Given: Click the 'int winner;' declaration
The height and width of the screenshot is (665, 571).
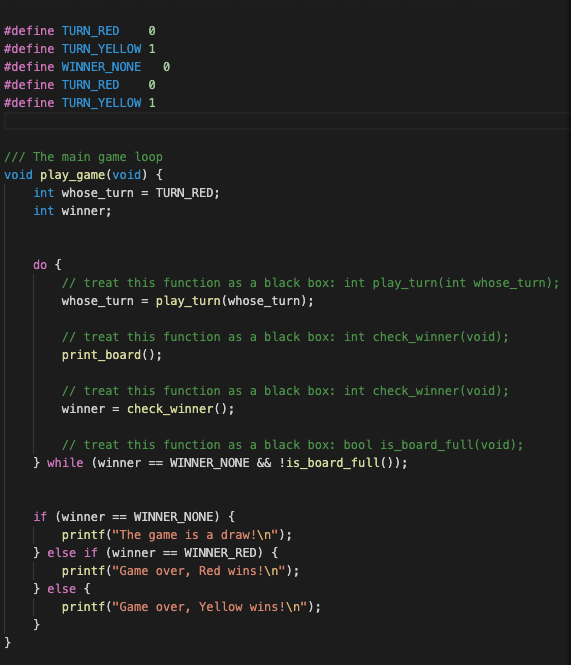Looking at the screenshot, I should (73, 211).
